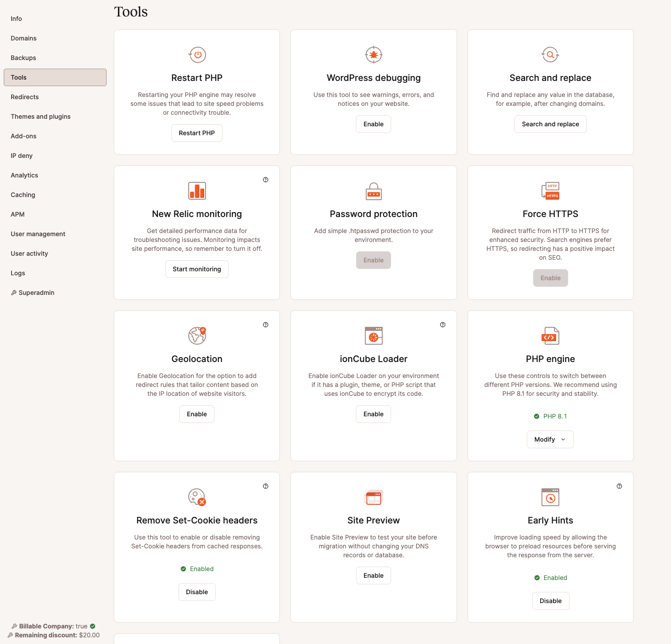This screenshot has width=671, height=644.
Task: Enable WordPress debugging
Action: coord(373,124)
